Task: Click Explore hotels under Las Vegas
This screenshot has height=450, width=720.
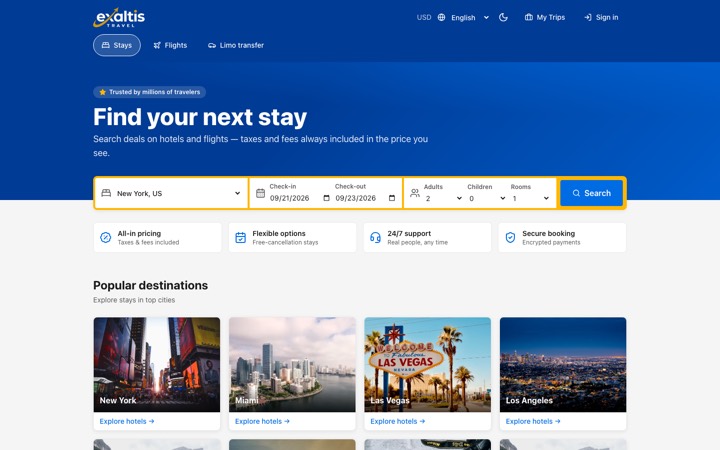Action: 398,421
